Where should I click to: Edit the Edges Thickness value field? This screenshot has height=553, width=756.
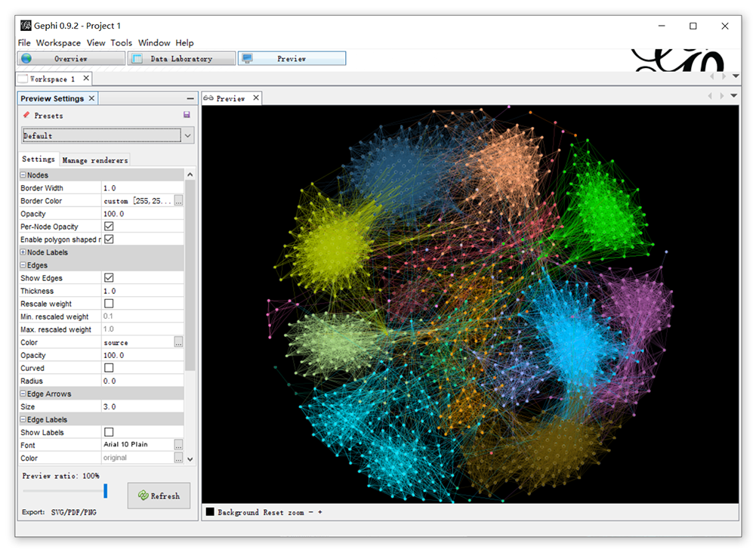pos(142,291)
